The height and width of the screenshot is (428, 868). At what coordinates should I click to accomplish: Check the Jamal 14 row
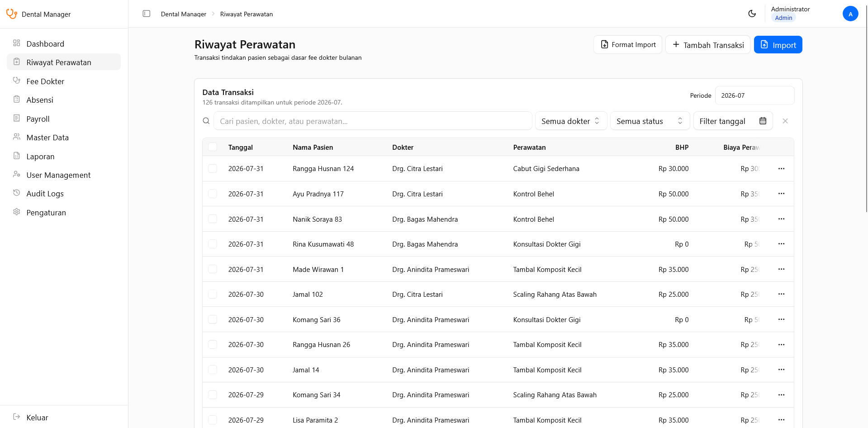coord(213,370)
